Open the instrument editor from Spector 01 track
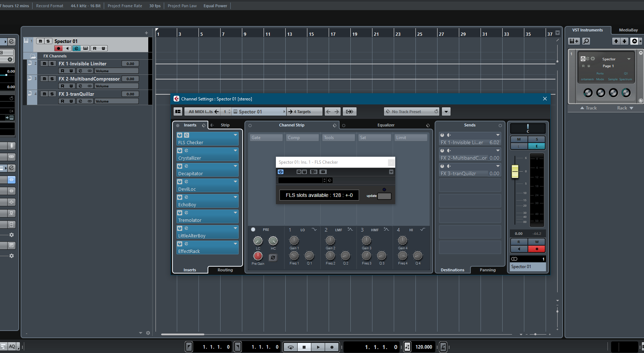This screenshot has height=353, width=644. (x=85, y=48)
